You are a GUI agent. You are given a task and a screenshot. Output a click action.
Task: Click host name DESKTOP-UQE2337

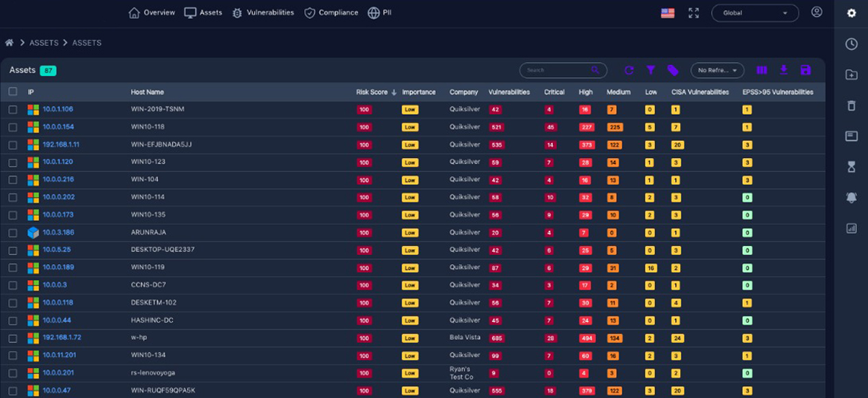pos(163,250)
